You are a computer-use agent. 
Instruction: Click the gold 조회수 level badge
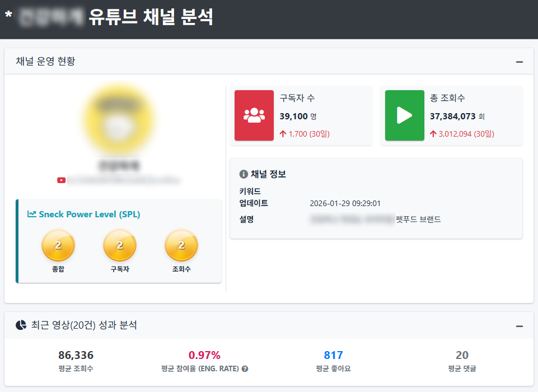coord(181,245)
